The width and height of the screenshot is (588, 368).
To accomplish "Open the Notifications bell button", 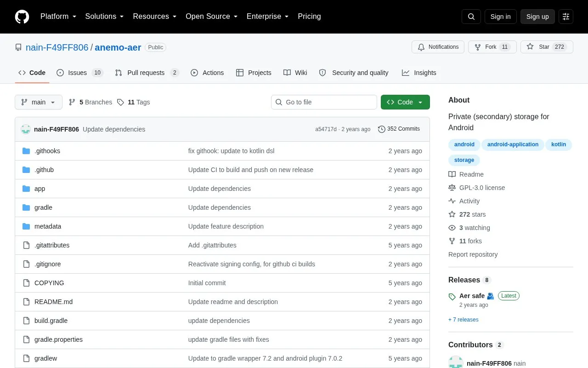I will [x=438, y=47].
